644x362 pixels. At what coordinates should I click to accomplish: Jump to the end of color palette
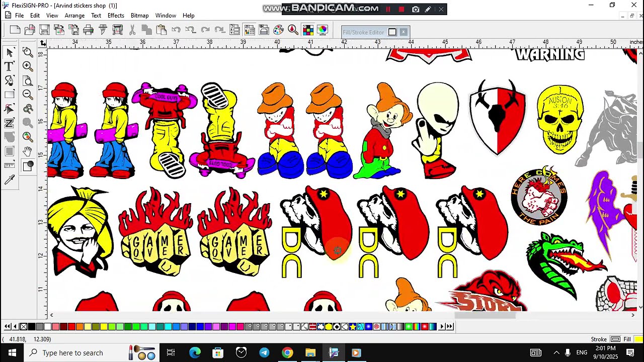pyautogui.click(x=450, y=327)
